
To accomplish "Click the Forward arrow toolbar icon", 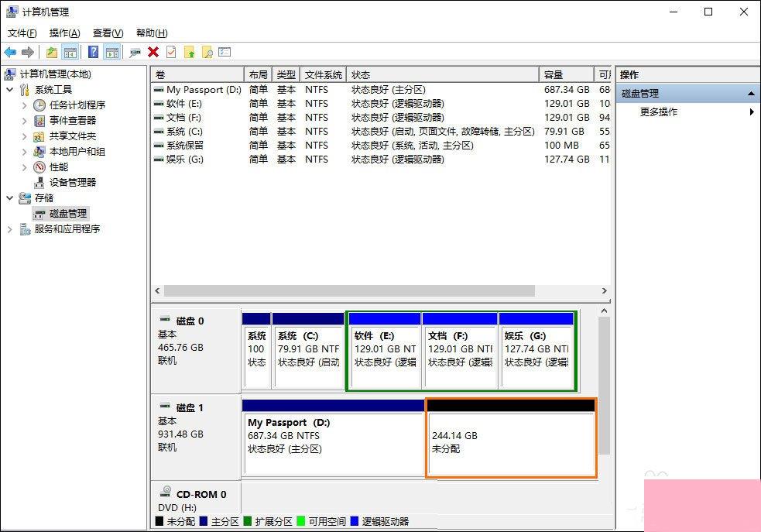I will point(28,52).
